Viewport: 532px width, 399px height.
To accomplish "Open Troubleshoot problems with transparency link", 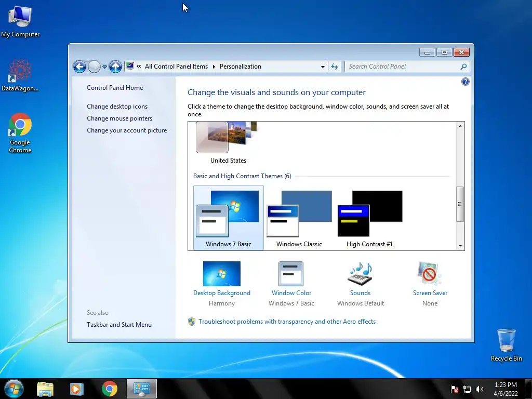I will click(x=287, y=321).
